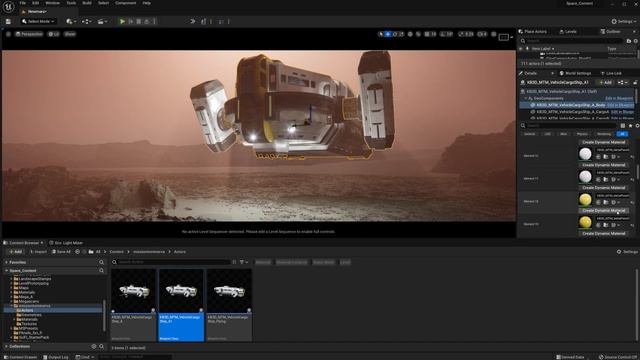Select the VehicleCargoShip_A_Body component row
Image resolution: width=640 pixels, height=360 pixels.
pos(576,105)
